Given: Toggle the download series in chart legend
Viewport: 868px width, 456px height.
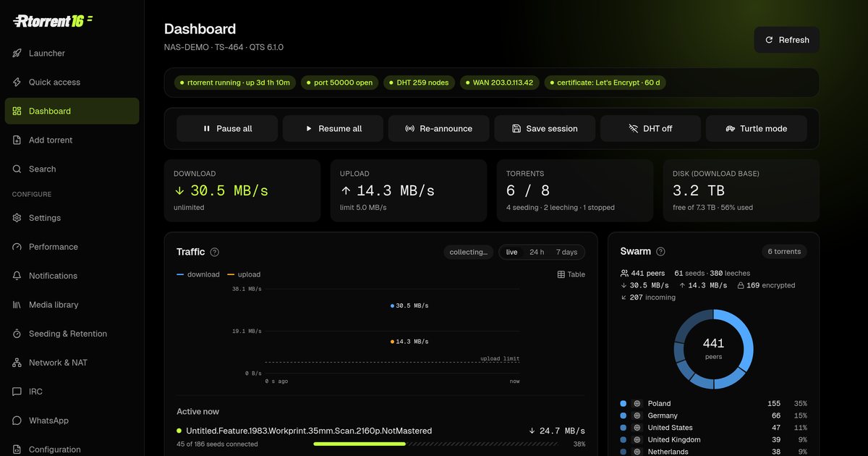Looking at the screenshot, I should point(198,274).
